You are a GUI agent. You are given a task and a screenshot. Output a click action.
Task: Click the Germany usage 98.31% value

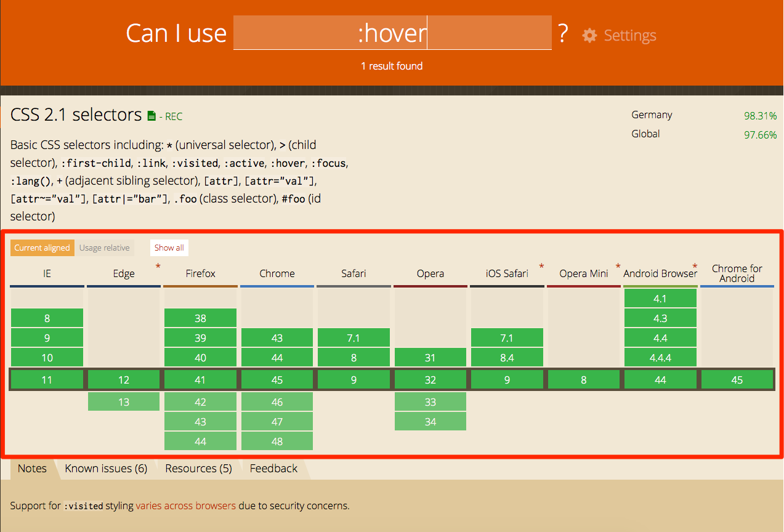(760, 116)
